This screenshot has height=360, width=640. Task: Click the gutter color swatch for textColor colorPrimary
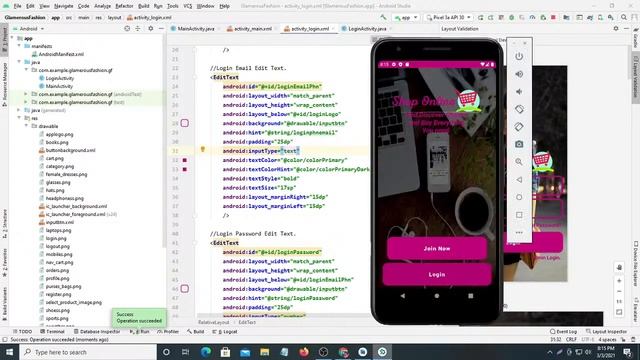(184, 160)
